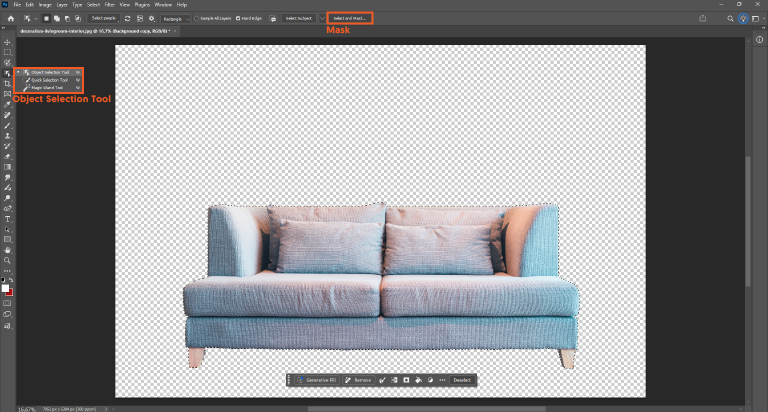The image size is (768, 412).
Task: Click the Select Subject button
Action: (x=299, y=19)
